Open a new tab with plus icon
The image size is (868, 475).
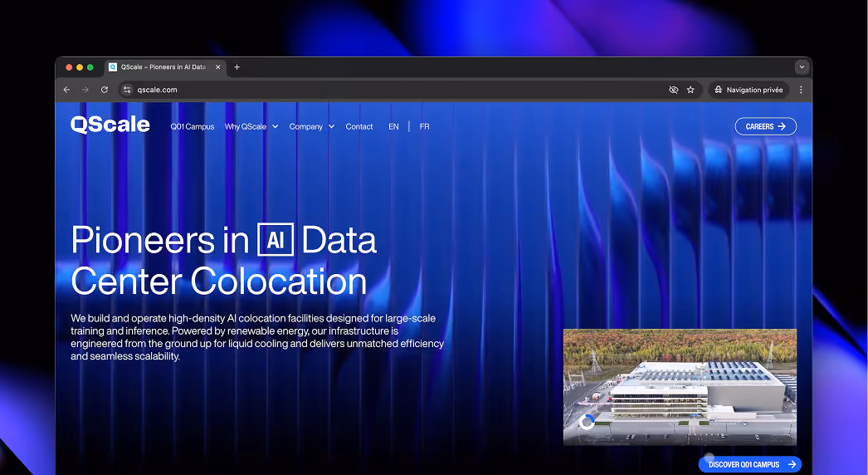pyautogui.click(x=237, y=67)
